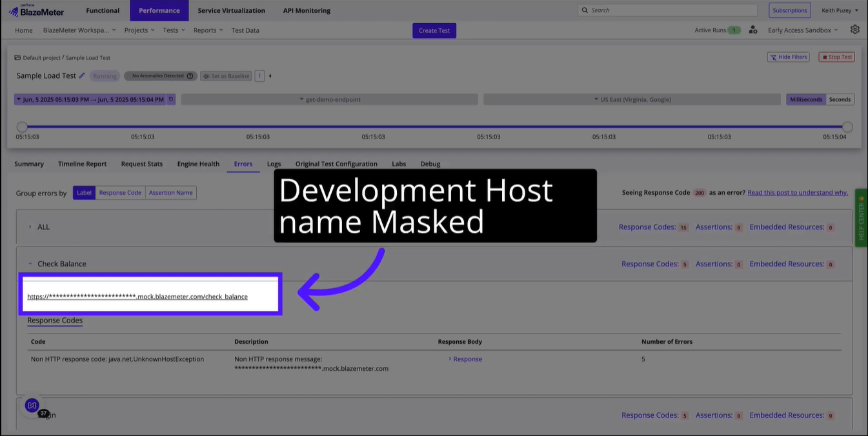Switch to the Functional tab

pyautogui.click(x=103, y=10)
